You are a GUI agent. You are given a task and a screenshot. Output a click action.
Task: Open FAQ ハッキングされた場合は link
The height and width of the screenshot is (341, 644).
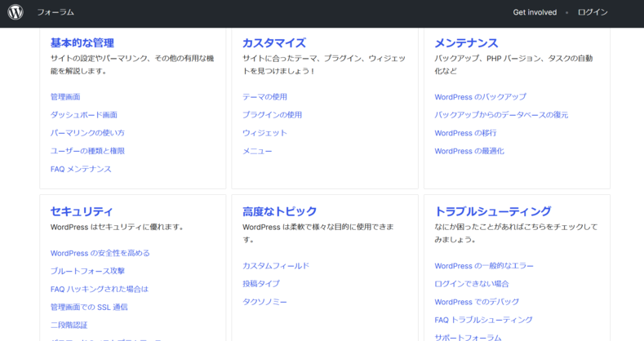tap(99, 290)
